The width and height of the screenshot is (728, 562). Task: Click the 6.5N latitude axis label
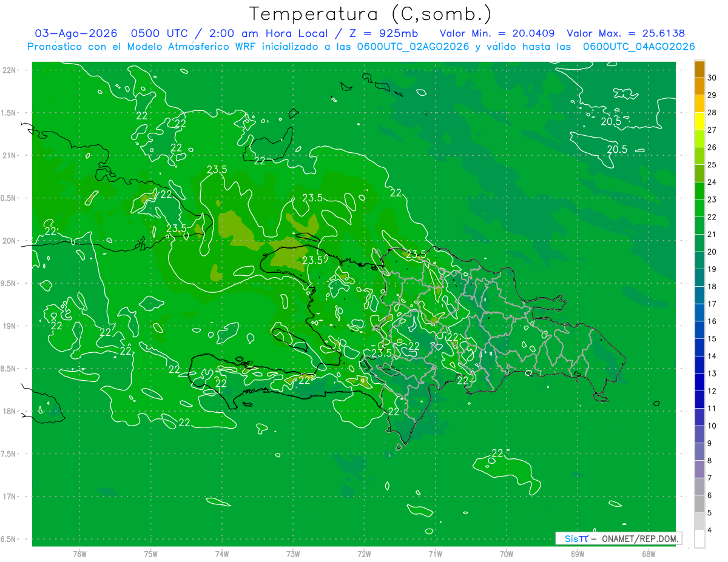tap(9, 539)
